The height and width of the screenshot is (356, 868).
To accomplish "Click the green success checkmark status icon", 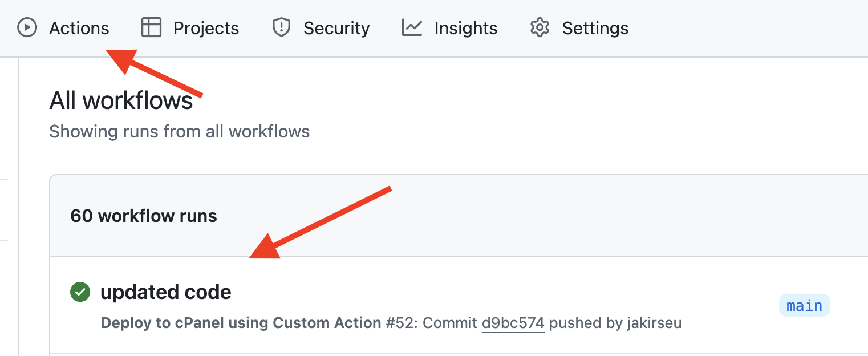I will point(80,292).
